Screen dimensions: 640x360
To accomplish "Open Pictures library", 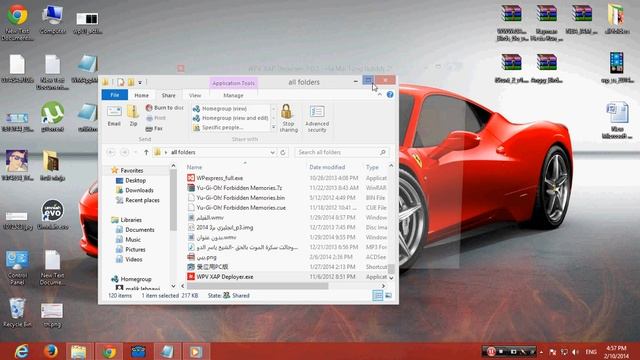I will coord(131,249).
